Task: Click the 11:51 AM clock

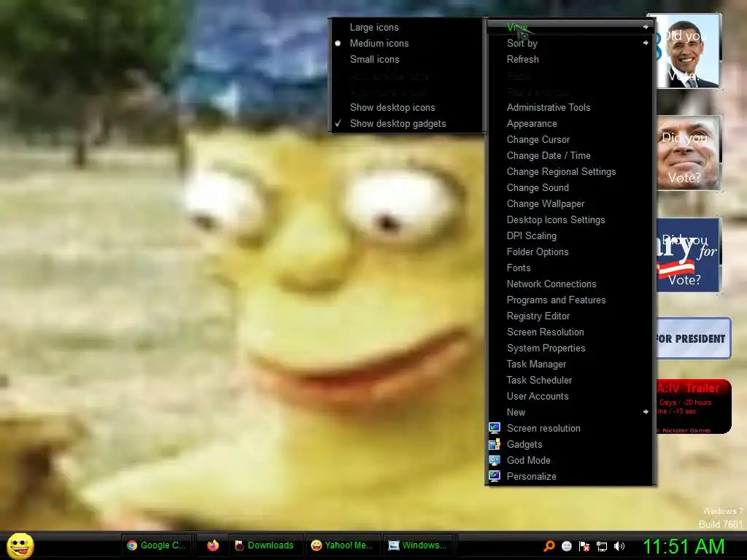Action: pyautogui.click(x=684, y=546)
